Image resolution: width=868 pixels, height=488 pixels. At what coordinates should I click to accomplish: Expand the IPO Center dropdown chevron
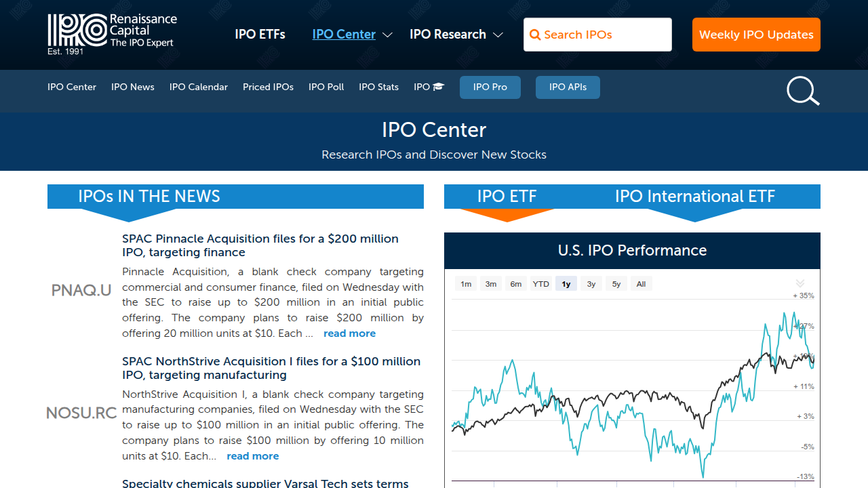(x=387, y=35)
